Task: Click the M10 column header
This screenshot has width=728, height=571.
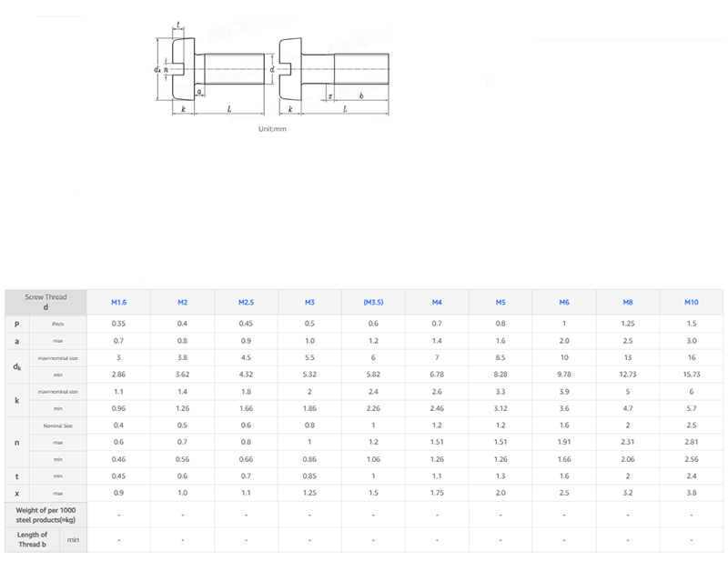Action: click(x=692, y=302)
